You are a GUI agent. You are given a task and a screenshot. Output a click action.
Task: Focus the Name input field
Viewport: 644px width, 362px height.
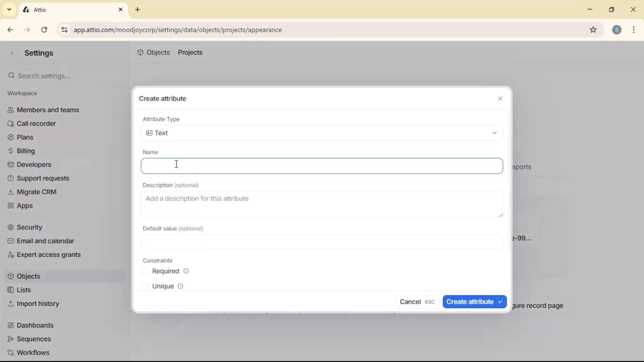(x=321, y=166)
